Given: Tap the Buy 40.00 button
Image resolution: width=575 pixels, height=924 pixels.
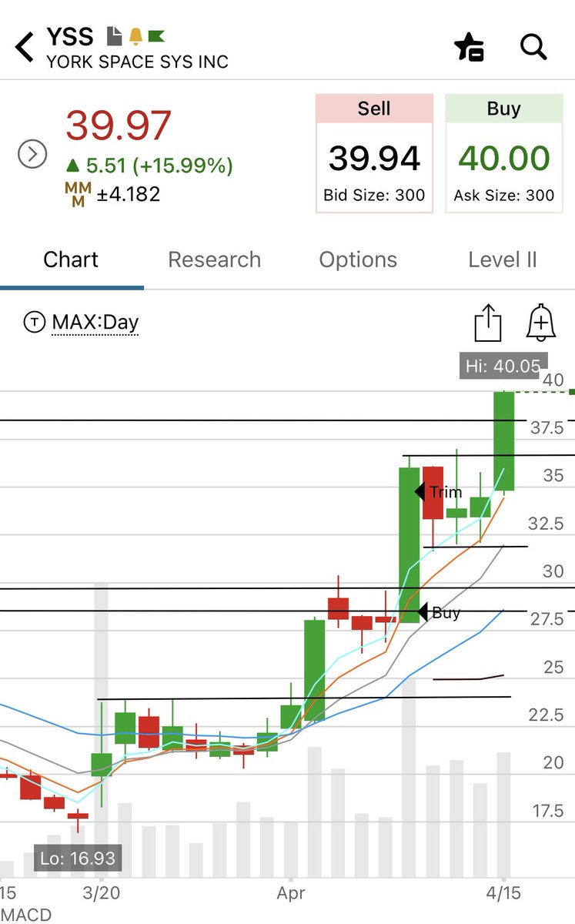Looking at the screenshot, I should (504, 154).
